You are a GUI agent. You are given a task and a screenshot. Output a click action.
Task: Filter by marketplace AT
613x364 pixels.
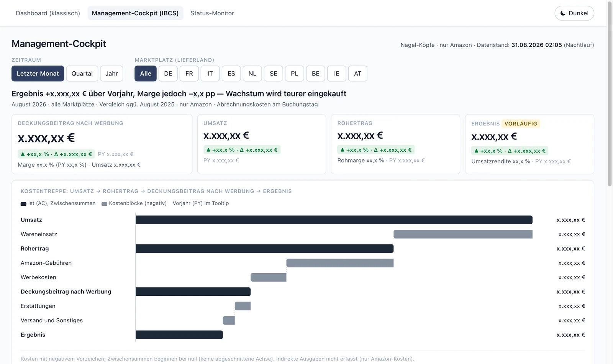358,74
